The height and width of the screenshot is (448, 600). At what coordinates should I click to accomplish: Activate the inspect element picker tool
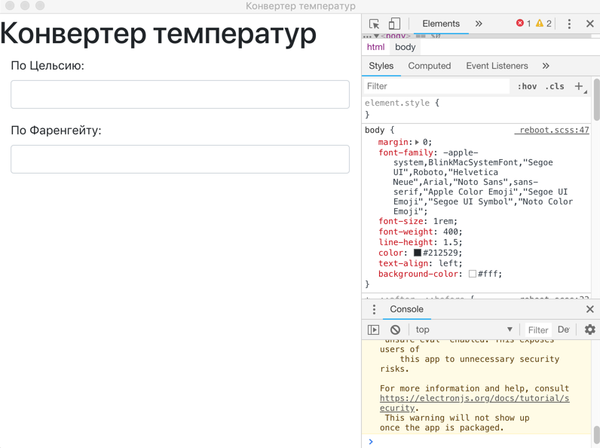pyautogui.click(x=374, y=23)
